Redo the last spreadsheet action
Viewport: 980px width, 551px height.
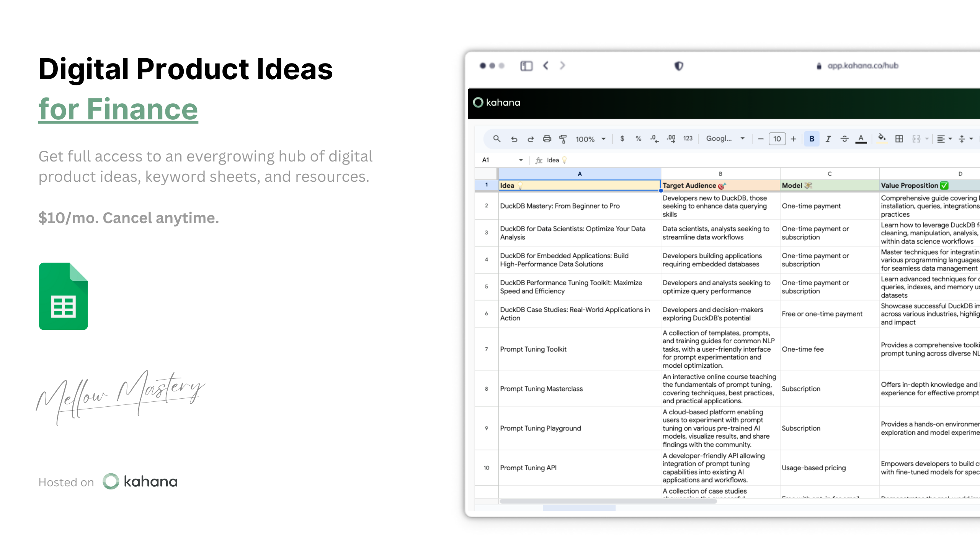(x=530, y=139)
